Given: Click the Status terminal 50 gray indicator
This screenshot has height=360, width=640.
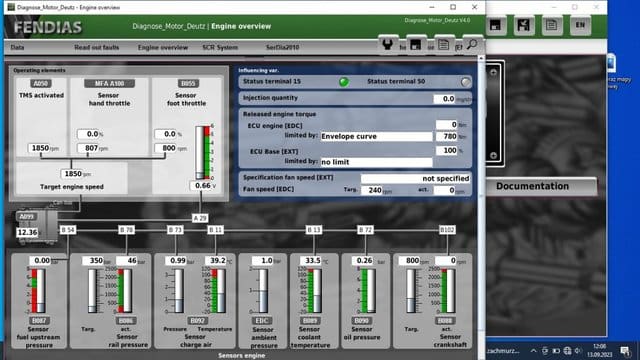Looking at the screenshot, I should coord(465,82).
